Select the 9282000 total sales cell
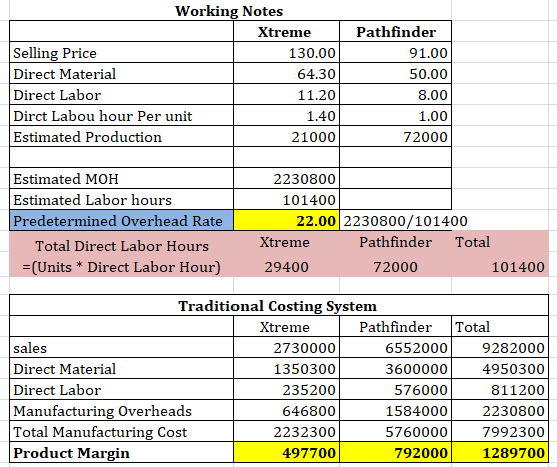This screenshot has height=467, width=557. 500,348
